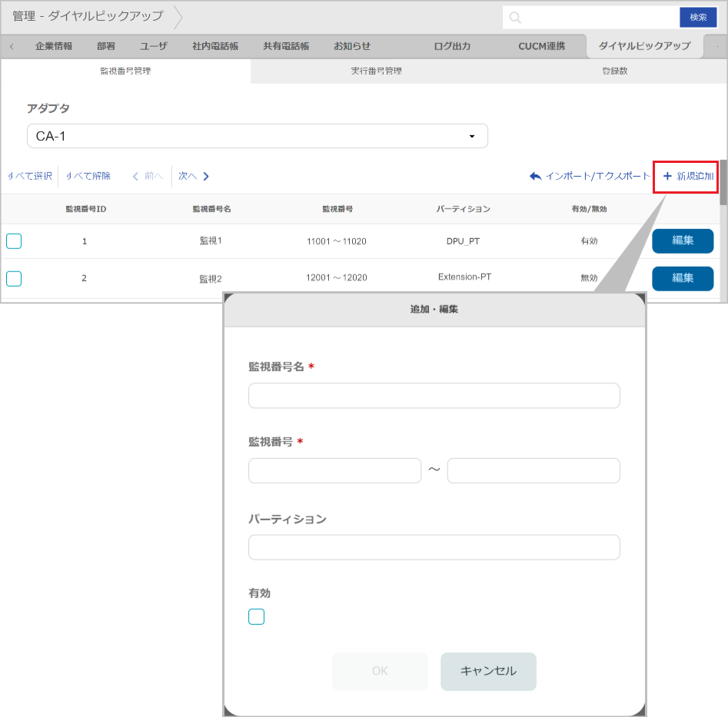Click the import/export arrow icon
Viewport: 728px width, 717px height.
click(535, 176)
